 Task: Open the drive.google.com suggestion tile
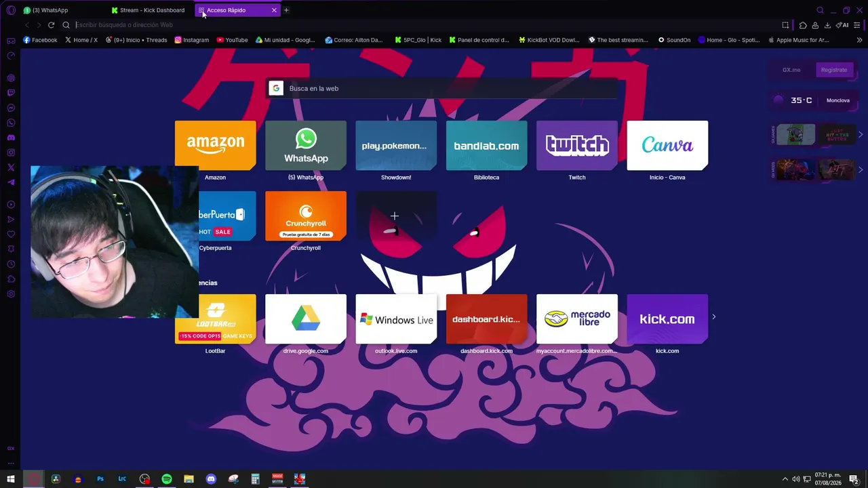pyautogui.click(x=306, y=319)
